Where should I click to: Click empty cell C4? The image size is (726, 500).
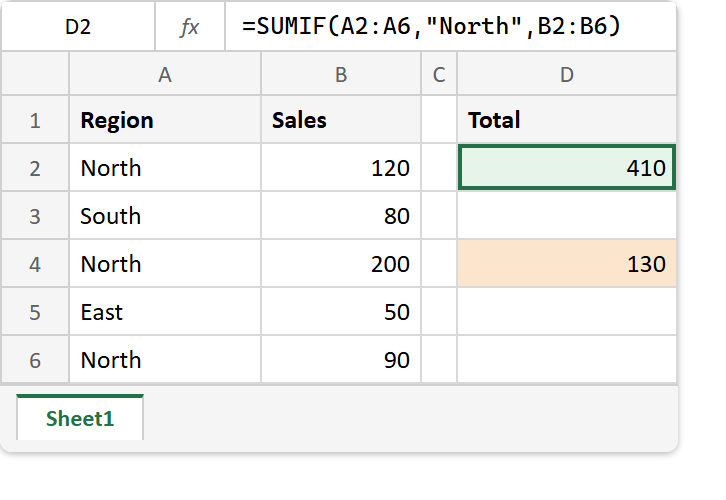(x=439, y=264)
